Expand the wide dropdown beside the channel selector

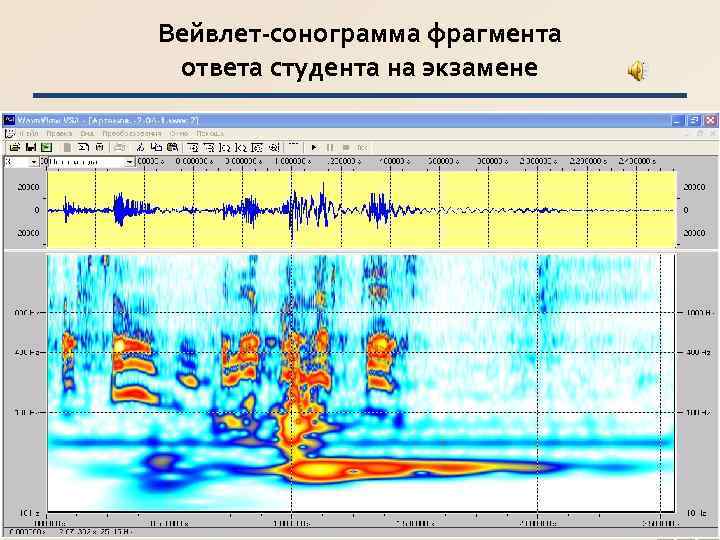click(x=130, y=162)
